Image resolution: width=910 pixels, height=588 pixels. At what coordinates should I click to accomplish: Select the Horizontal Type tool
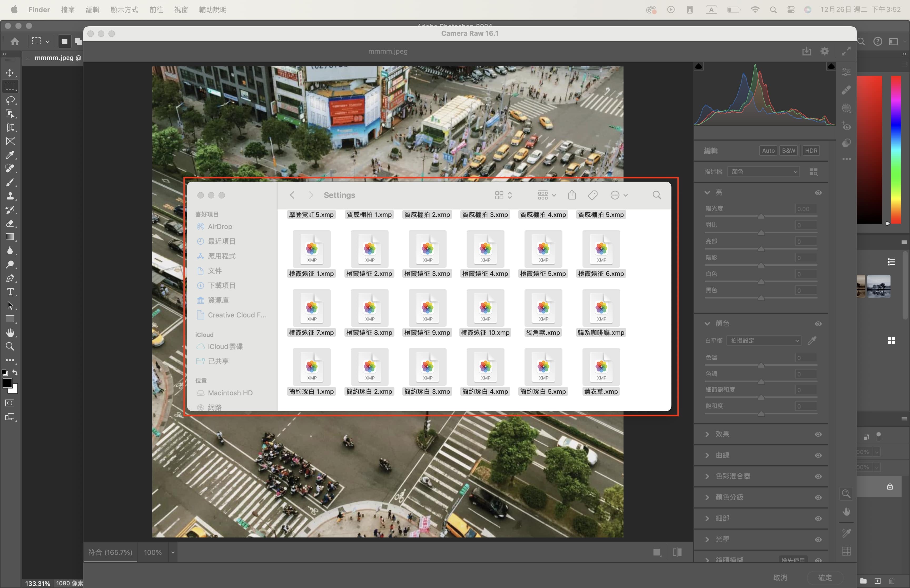tap(10, 292)
